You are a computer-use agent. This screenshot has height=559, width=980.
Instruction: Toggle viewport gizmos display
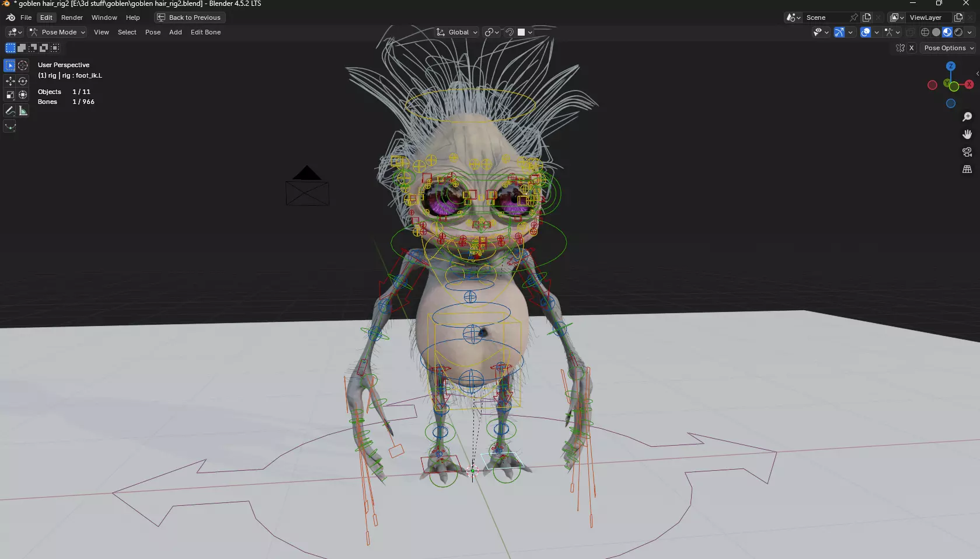(839, 32)
